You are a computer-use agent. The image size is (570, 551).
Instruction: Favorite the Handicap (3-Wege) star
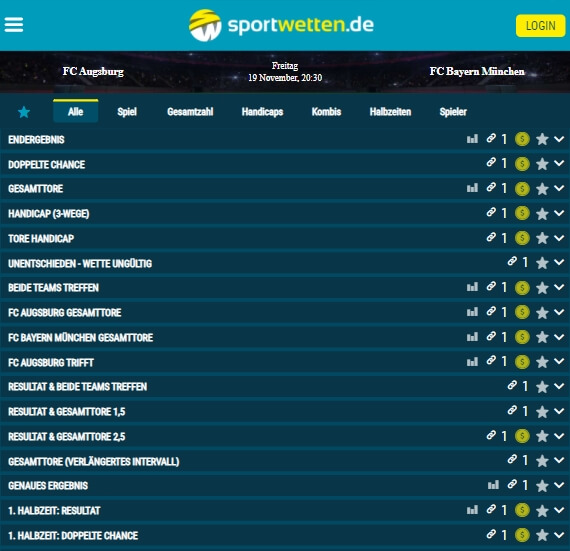tap(542, 214)
